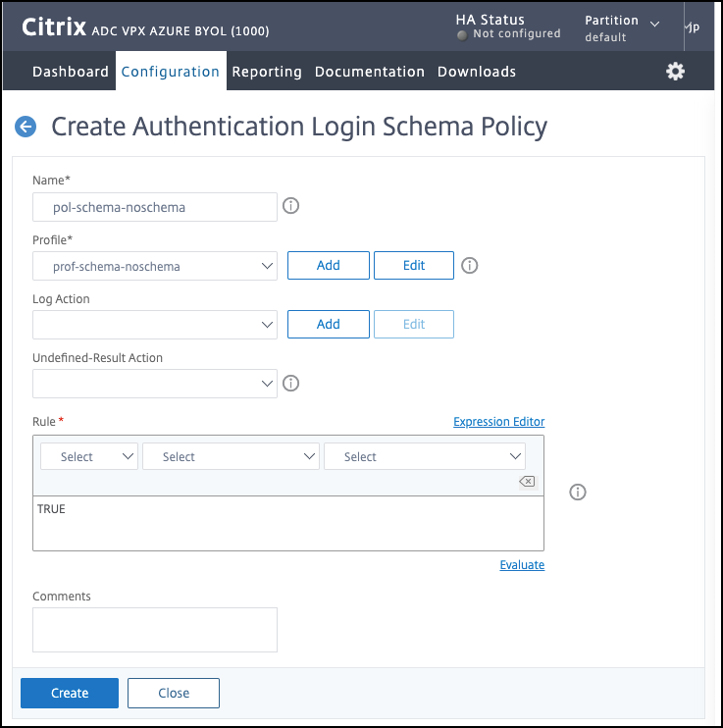Image resolution: width=723 pixels, height=728 pixels.
Task: Click Add button next to Profile
Action: (329, 266)
